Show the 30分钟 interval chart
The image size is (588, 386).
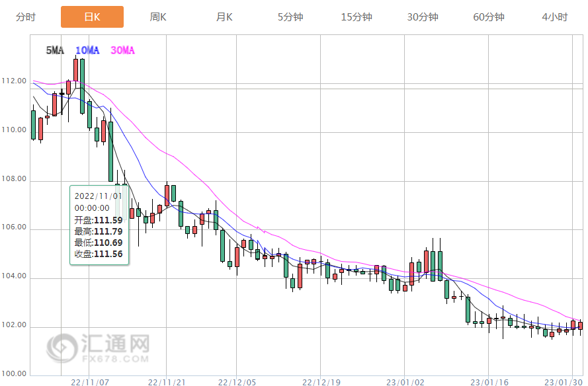click(x=423, y=17)
